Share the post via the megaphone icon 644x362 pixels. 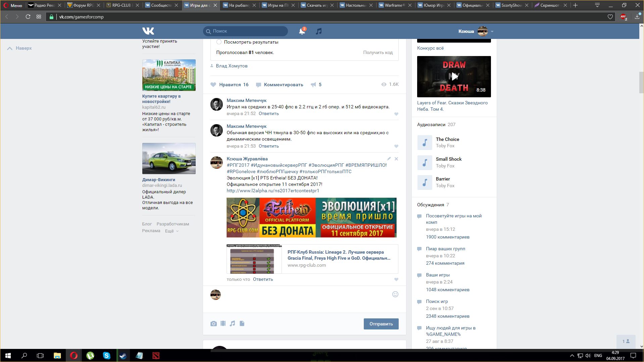313,85
